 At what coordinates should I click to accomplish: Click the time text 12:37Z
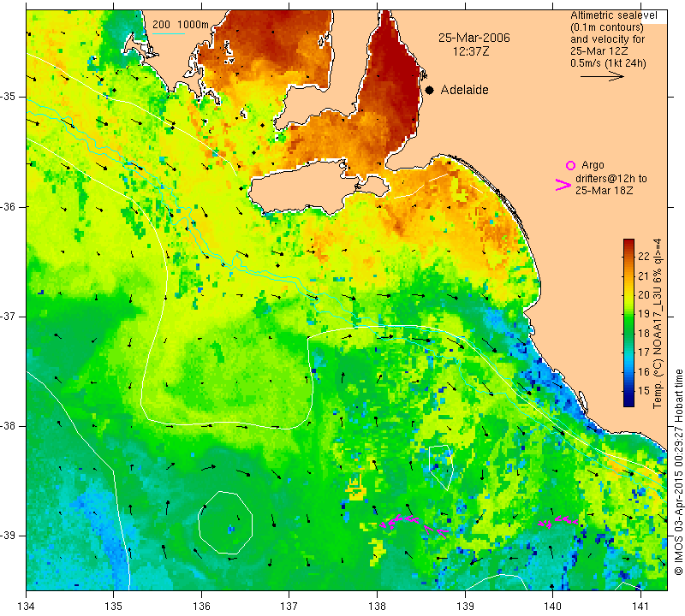[471, 51]
